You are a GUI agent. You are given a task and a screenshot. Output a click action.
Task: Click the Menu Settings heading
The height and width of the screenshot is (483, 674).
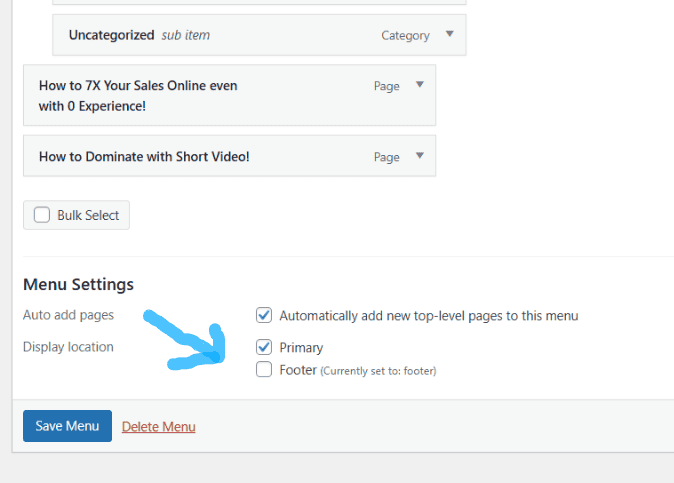(x=78, y=284)
